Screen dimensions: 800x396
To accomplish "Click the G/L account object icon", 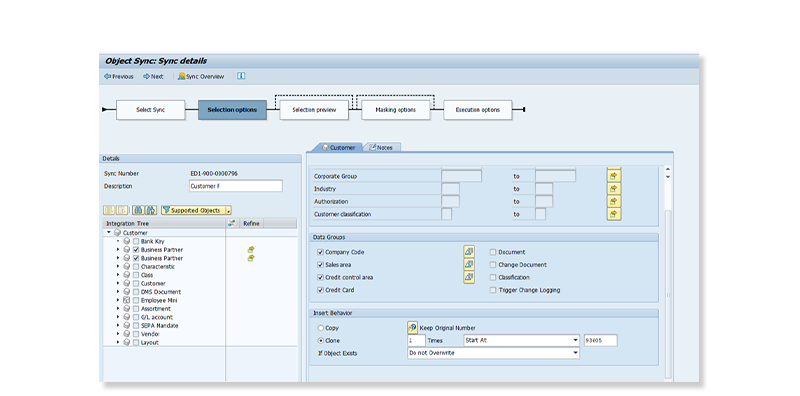I will (x=127, y=317).
